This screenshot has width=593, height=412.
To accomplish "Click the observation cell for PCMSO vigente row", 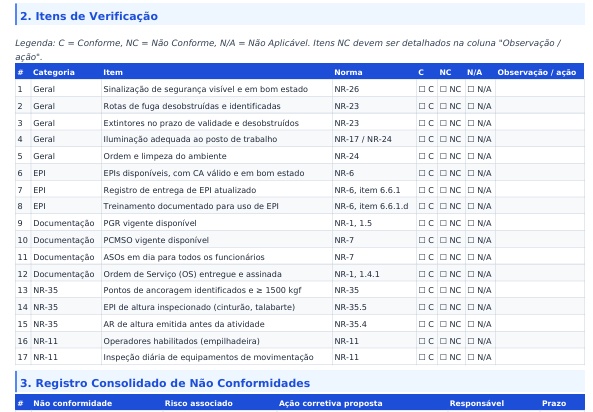I will click(540, 240).
